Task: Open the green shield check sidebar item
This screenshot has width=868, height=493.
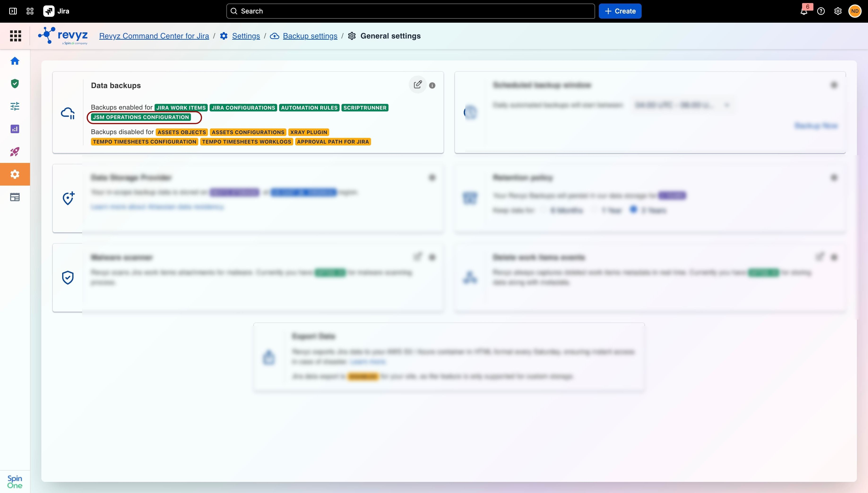Action: 15,84
